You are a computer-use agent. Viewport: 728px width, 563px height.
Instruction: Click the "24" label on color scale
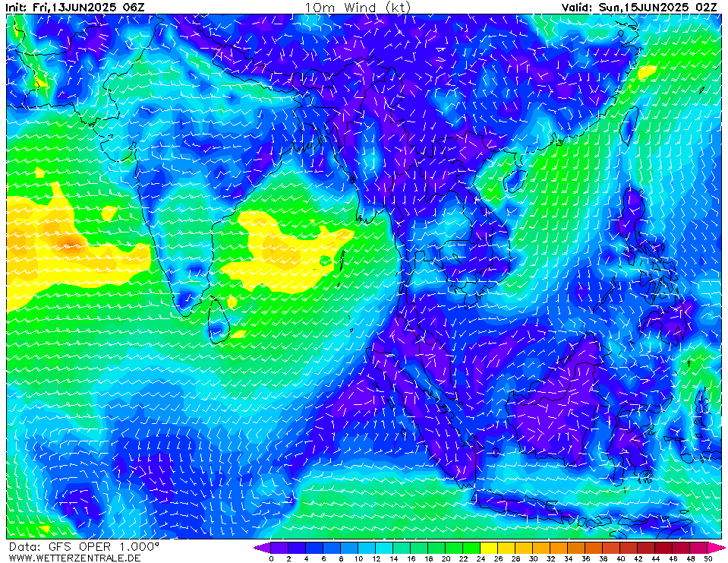click(481, 558)
